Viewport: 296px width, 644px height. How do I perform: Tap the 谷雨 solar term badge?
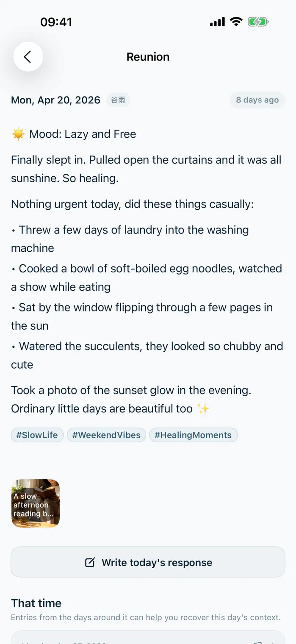[118, 100]
